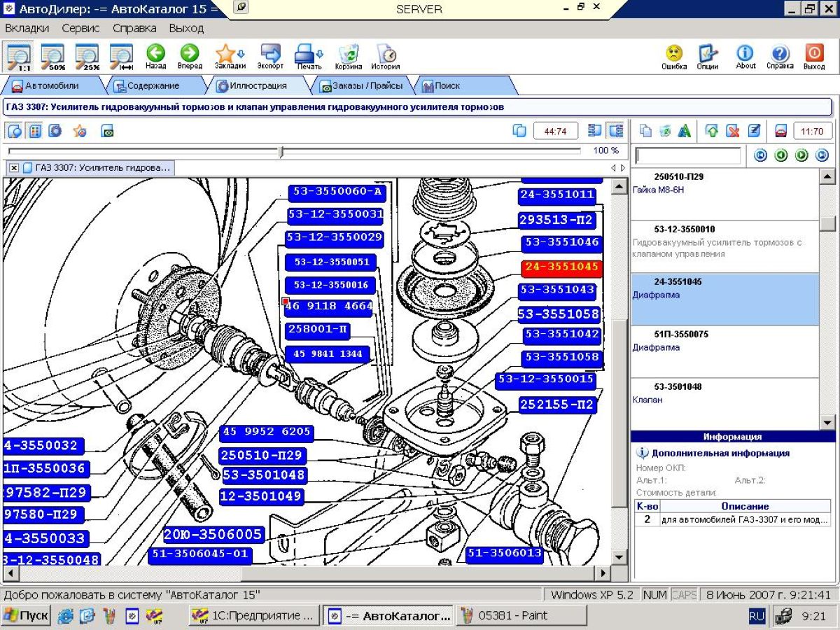
Task: Open the Сервис menu
Action: (x=80, y=28)
